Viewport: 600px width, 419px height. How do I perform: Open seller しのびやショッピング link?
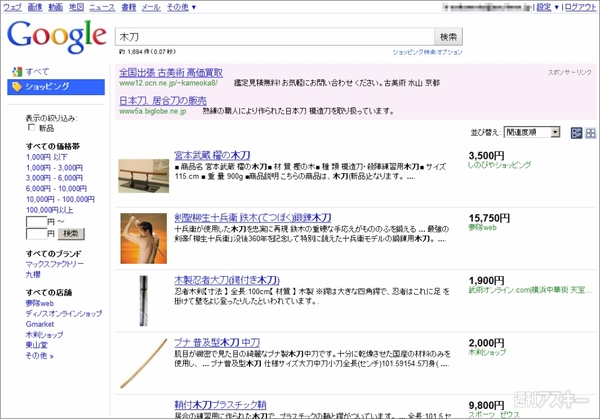tap(499, 165)
